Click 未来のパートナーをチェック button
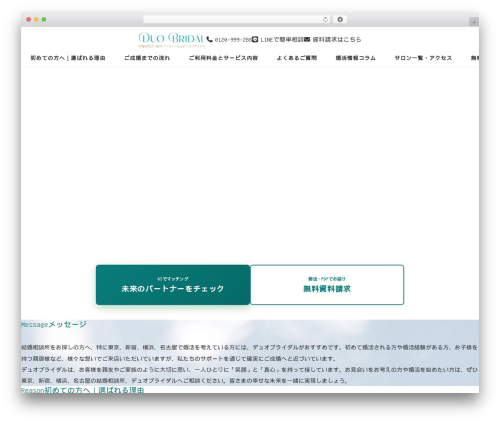Viewport: 500px width, 423px height. [173, 285]
